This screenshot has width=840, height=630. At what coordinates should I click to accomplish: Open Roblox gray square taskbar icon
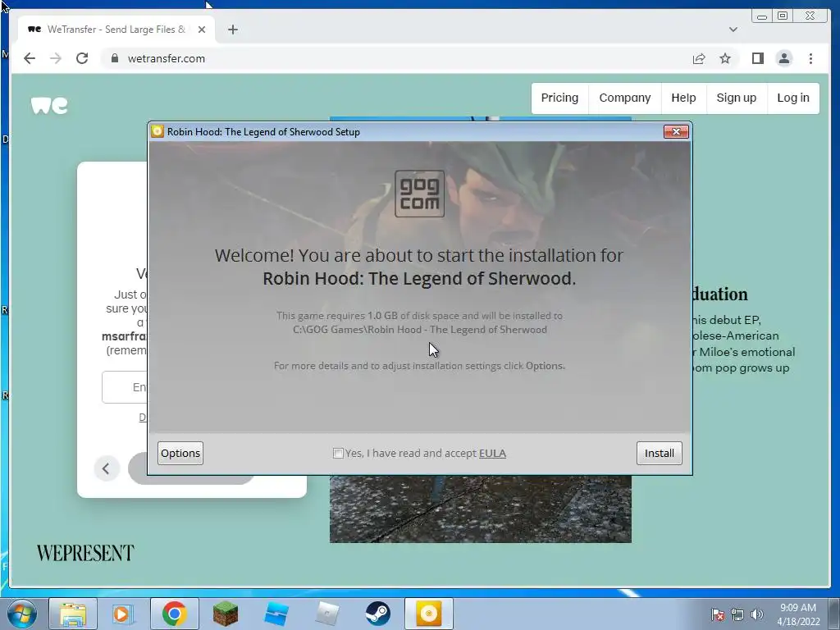(327, 614)
